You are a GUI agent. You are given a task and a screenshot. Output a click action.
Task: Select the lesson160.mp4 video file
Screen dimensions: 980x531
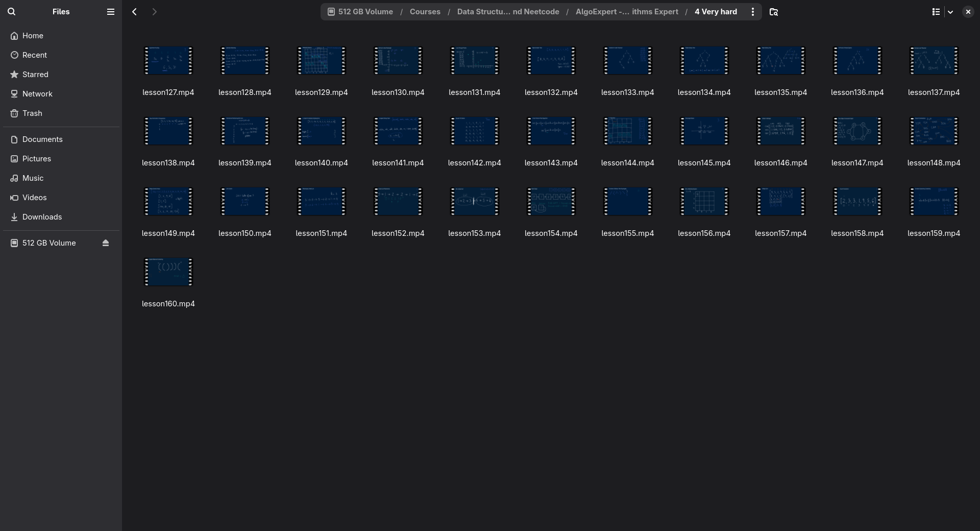point(168,272)
